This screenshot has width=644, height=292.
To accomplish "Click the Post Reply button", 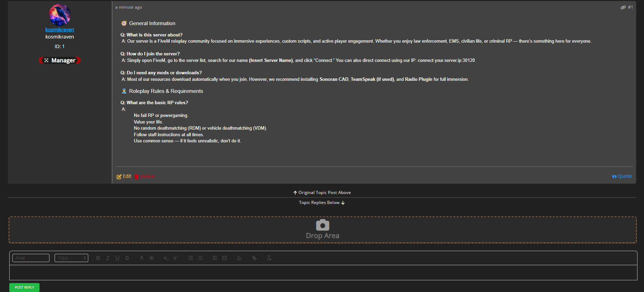I will click(24, 288).
